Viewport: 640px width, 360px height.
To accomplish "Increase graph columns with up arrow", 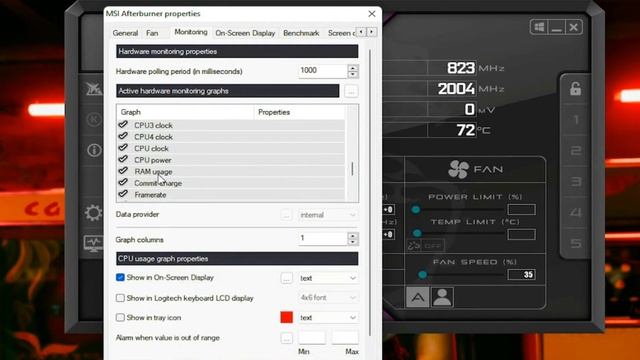I will point(353,236).
